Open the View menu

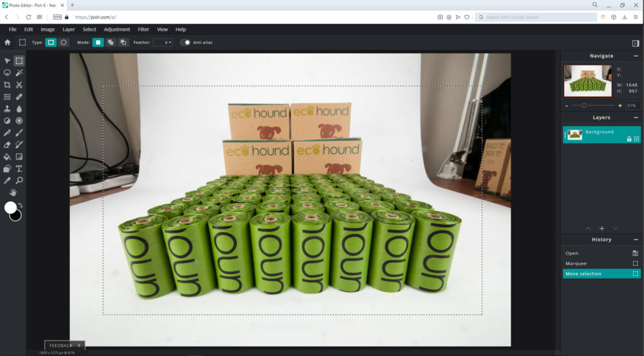[x=162, y=30]
